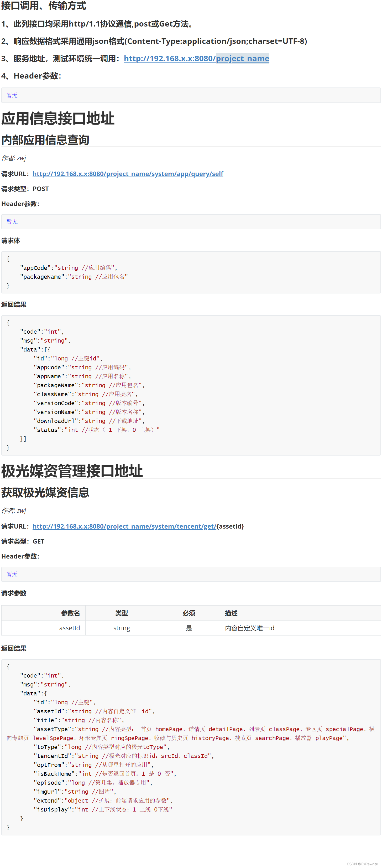
Task: Click the 请求体 label
Action: pos(11,241)
